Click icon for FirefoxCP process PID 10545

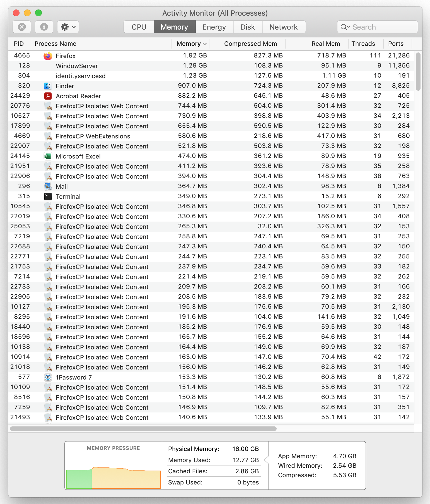point(48,207)
